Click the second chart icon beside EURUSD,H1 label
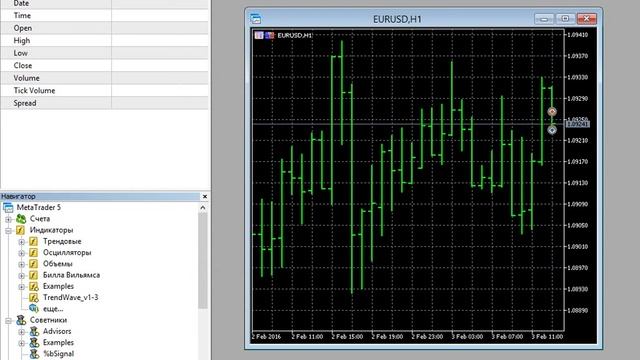This screenshot has height=360, width=640. (x=269, y=36)
